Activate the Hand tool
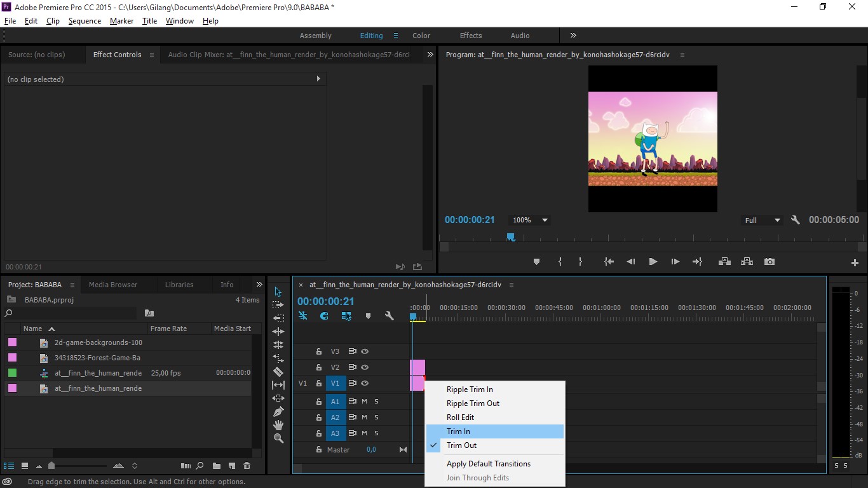The width and height of the screenshot is (868, 488). [x=278, y=425]
